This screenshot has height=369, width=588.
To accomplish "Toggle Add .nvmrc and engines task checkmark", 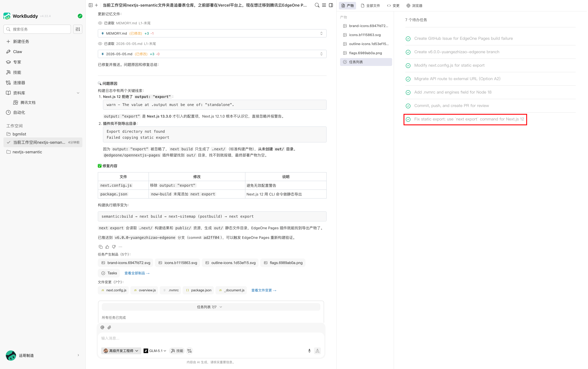I will click(x=408, y=93).
